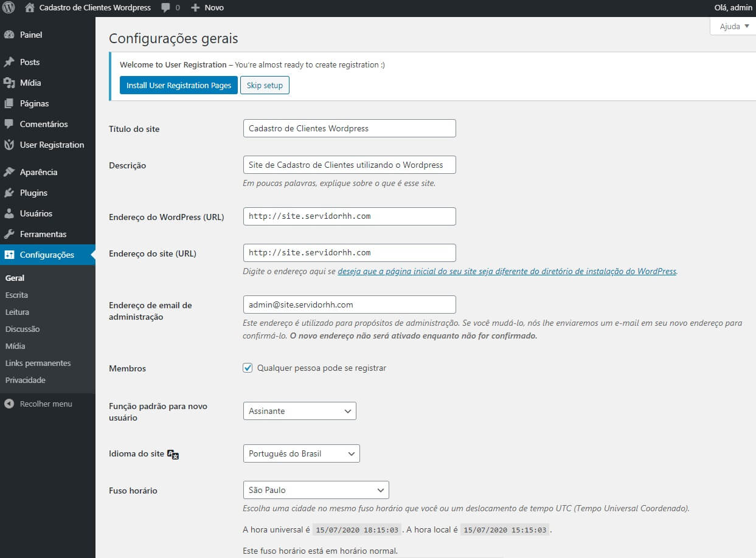Open the Fuso horário dropdown
Viewport: 756px width, 558px height.
point(316,490)
